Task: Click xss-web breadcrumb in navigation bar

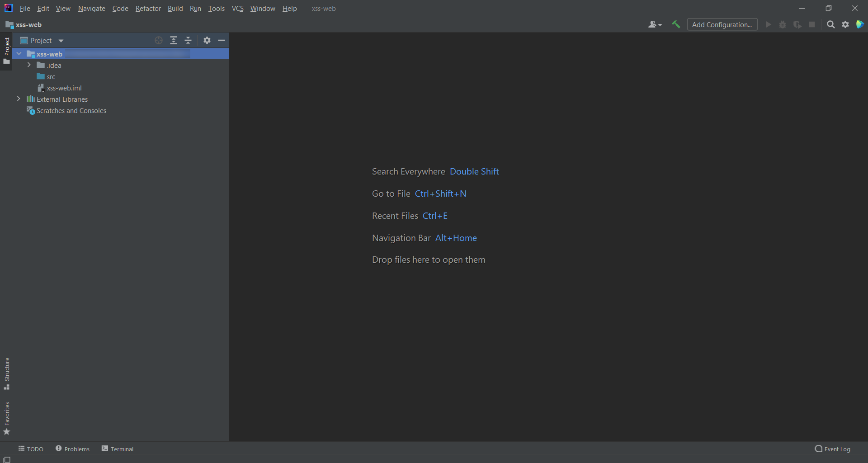Action: click(24, 25)
